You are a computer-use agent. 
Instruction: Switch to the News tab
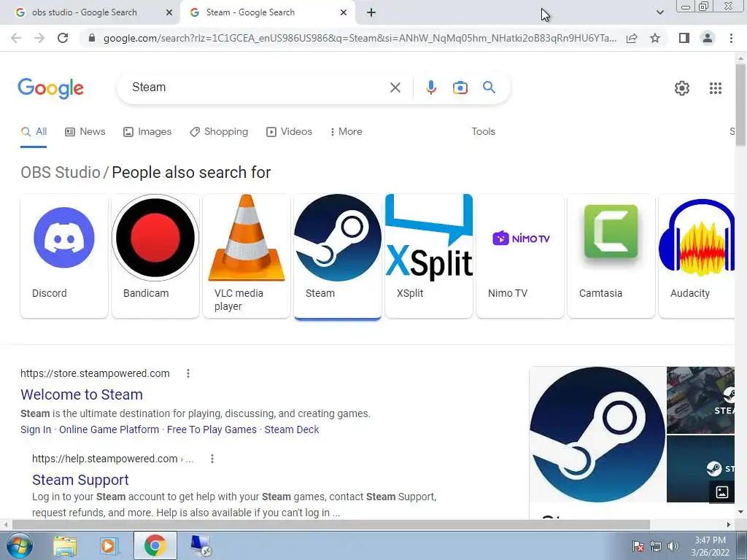[x=85, y=131]
